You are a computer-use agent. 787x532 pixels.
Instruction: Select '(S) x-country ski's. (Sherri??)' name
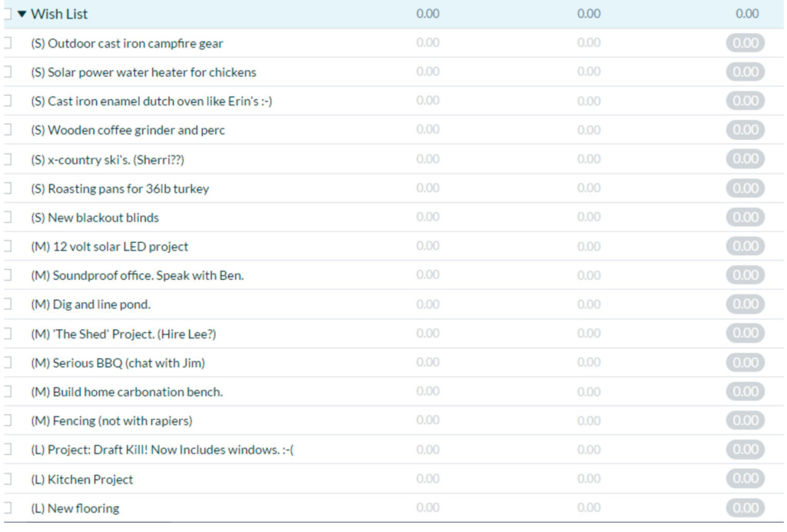(x=108, y=160)
